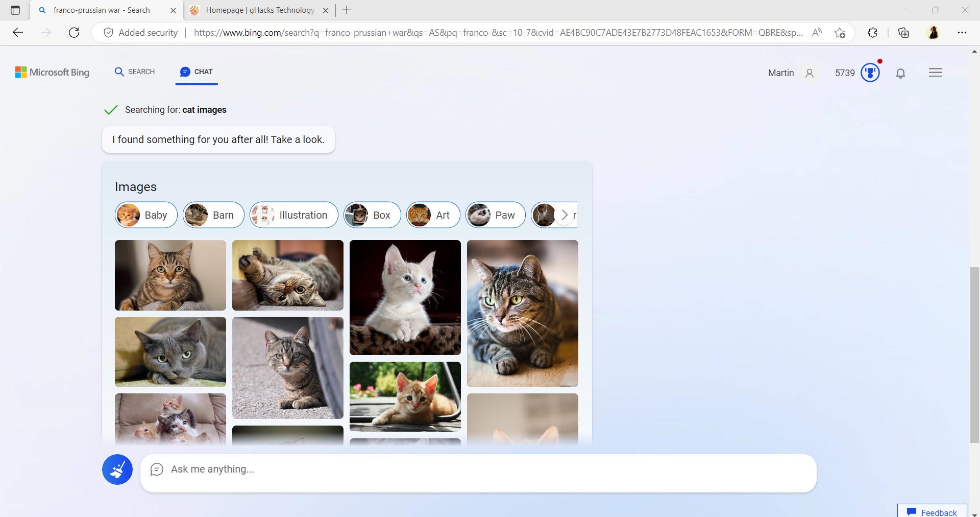Open the notifications bell
Viewport: 980px width, 517px height.
click(x=900, y=73)
